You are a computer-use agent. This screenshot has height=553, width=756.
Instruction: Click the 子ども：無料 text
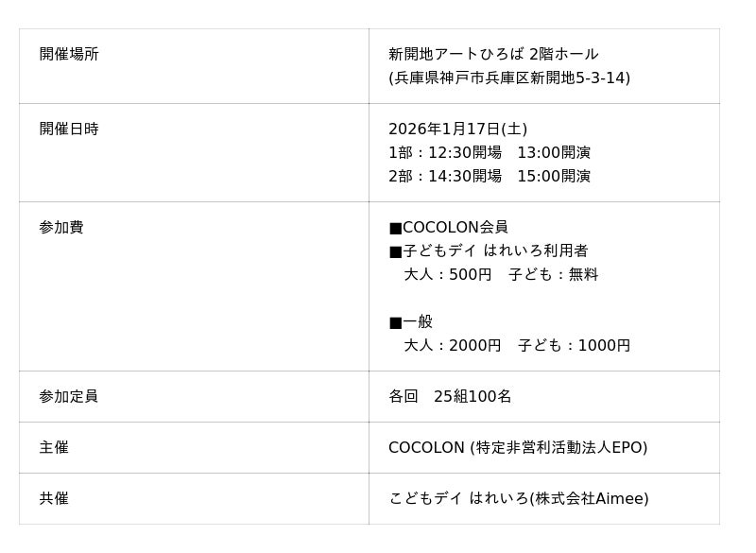tap(554, 274)
